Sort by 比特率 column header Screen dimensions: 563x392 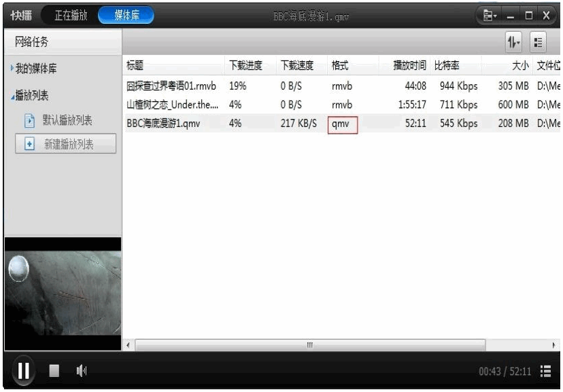point(456,65)
